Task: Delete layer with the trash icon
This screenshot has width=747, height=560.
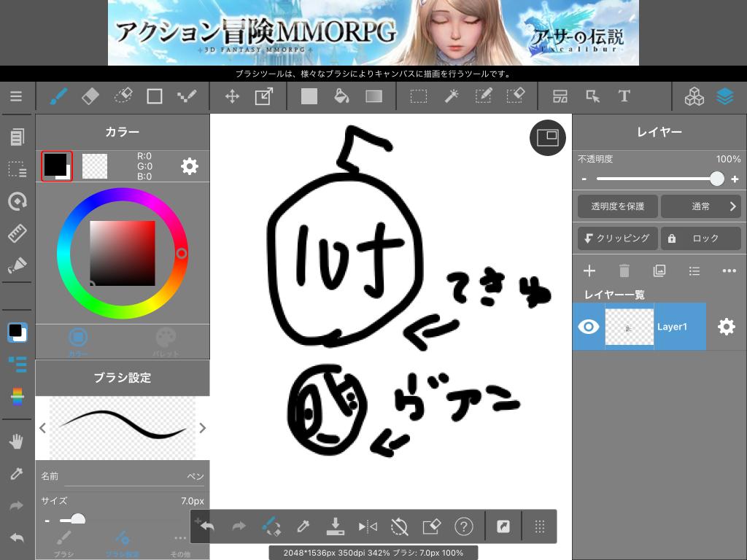Action: pos(624,271)
